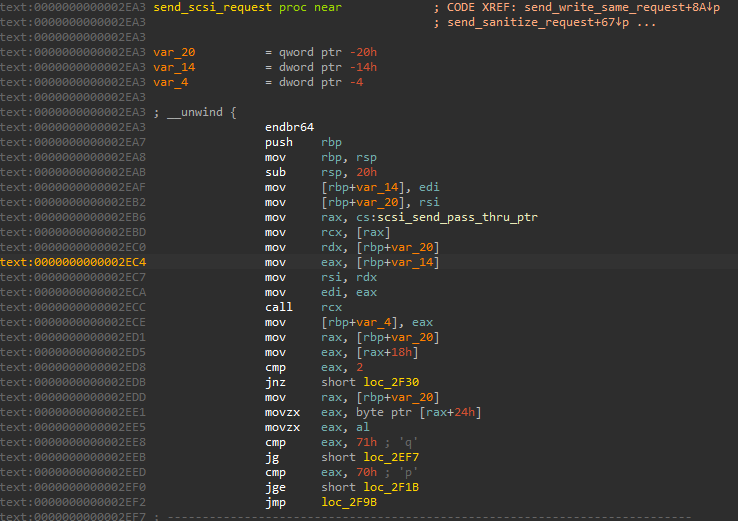The image size is (738, 521).
Task: Click the address 2EA7 line prefix
Action: coord(73,142)
